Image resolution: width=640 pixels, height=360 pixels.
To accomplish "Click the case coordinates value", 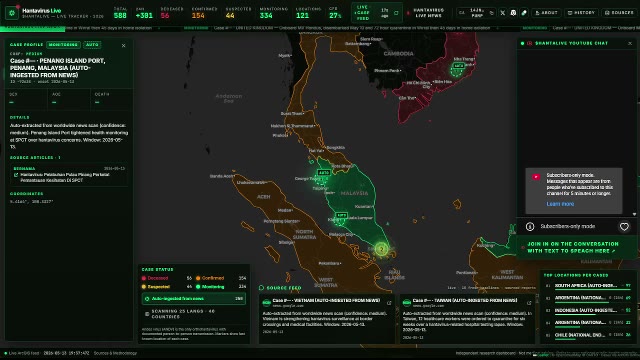I will pos(31,202).
